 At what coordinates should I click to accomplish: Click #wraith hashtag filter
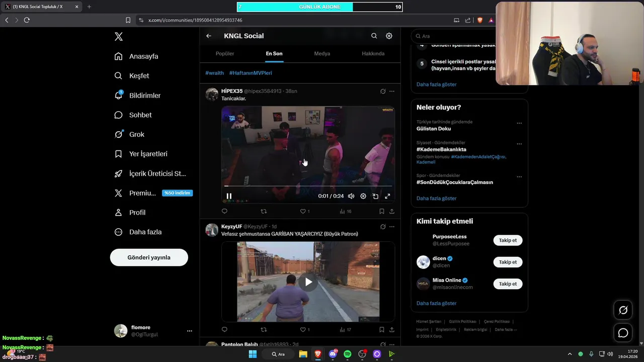pos(214,73)
